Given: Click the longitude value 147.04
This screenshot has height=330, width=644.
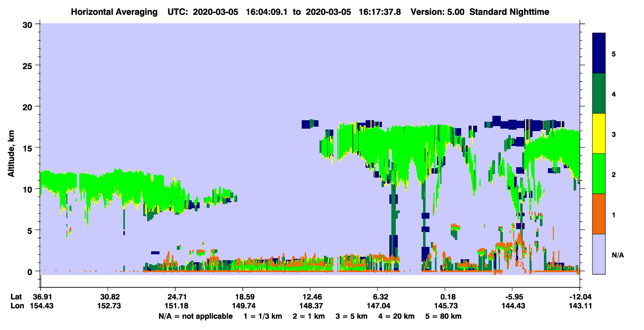Looking at the screenshot, I should click(377, 306).
